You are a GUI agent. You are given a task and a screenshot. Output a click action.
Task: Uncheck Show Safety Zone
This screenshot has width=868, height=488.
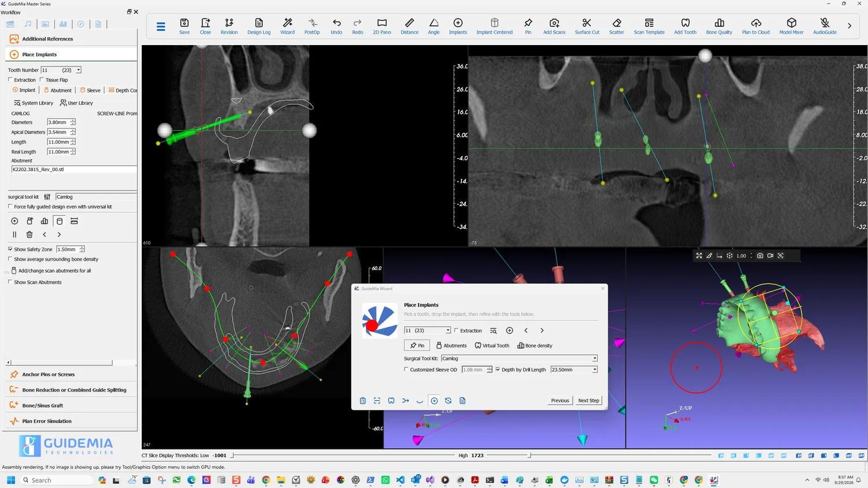tap(10, 249)
